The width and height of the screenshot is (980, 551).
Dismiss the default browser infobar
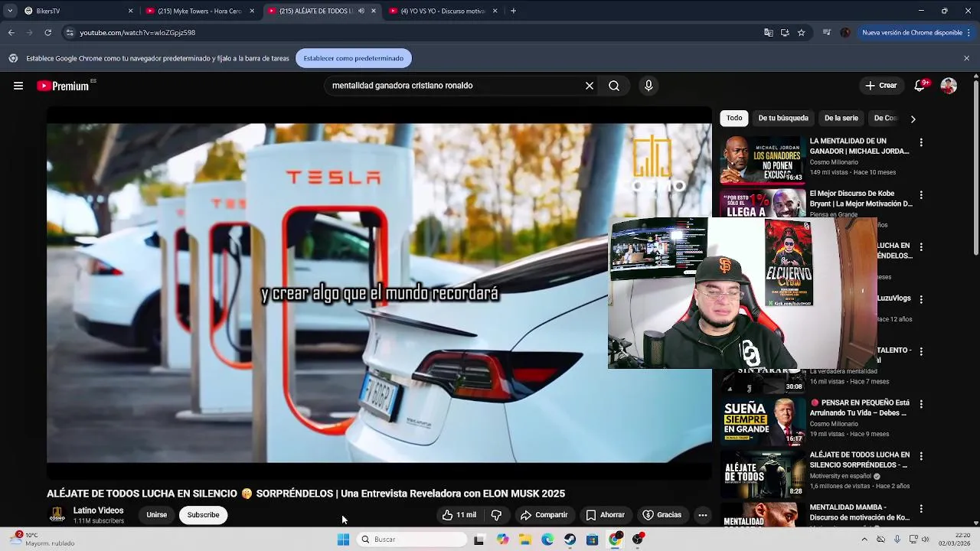pos(966,58)
